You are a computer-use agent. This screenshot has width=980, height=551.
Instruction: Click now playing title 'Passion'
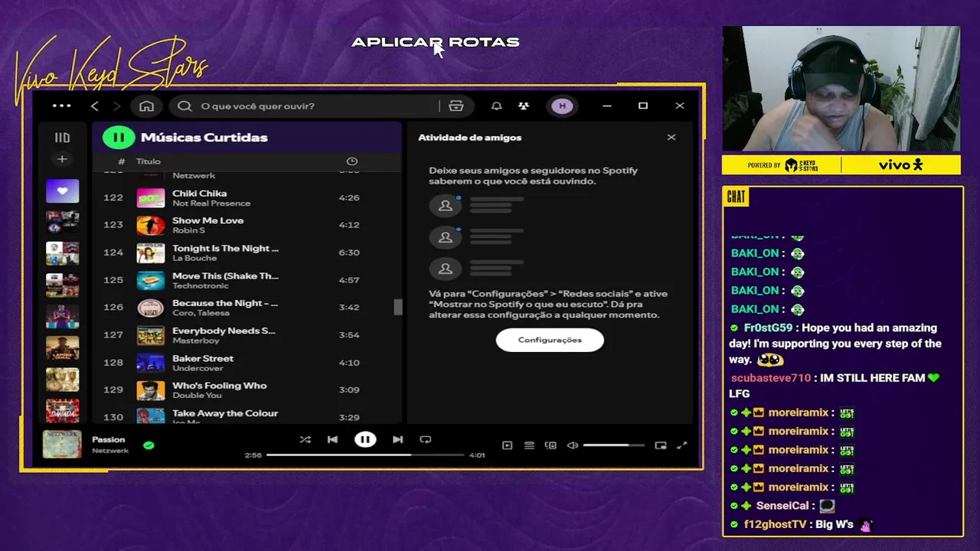tap(109, 439)
